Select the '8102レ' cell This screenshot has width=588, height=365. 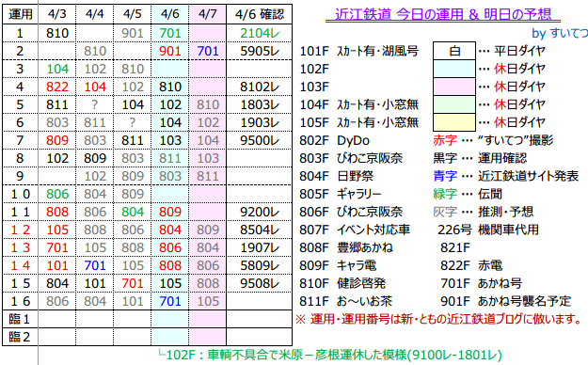[259, 87]
